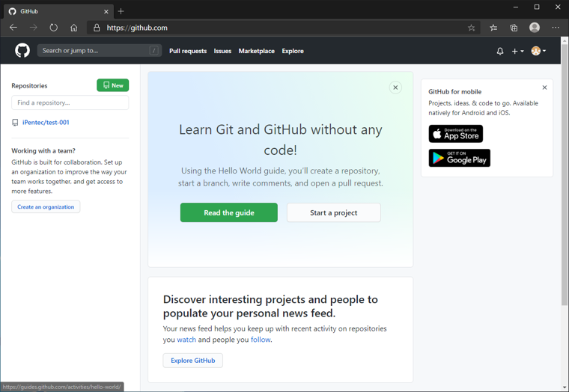Click the 'GitHub for mobile' heading

454,92
